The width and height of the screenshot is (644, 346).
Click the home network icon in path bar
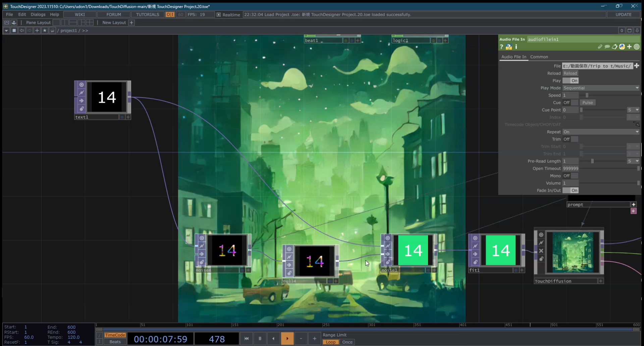(52, 31)
